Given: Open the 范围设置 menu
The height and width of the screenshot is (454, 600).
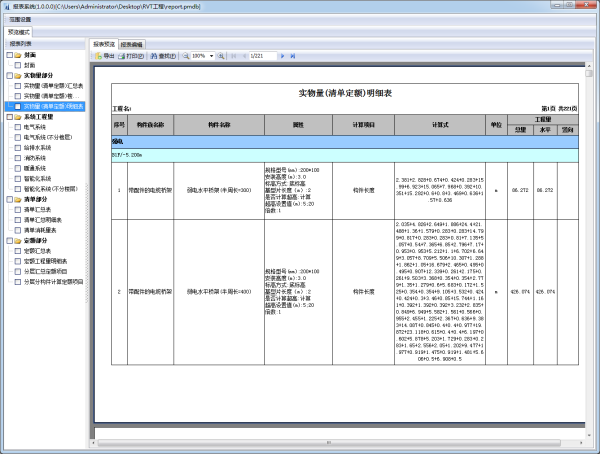Looking at the screenshot, I should 20,19.
